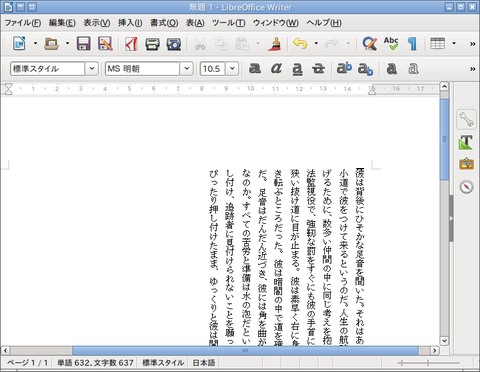Open the Find and Replace icon
Image resolution: width=480 pixels, height=372 pixels.
pos(370,43)
